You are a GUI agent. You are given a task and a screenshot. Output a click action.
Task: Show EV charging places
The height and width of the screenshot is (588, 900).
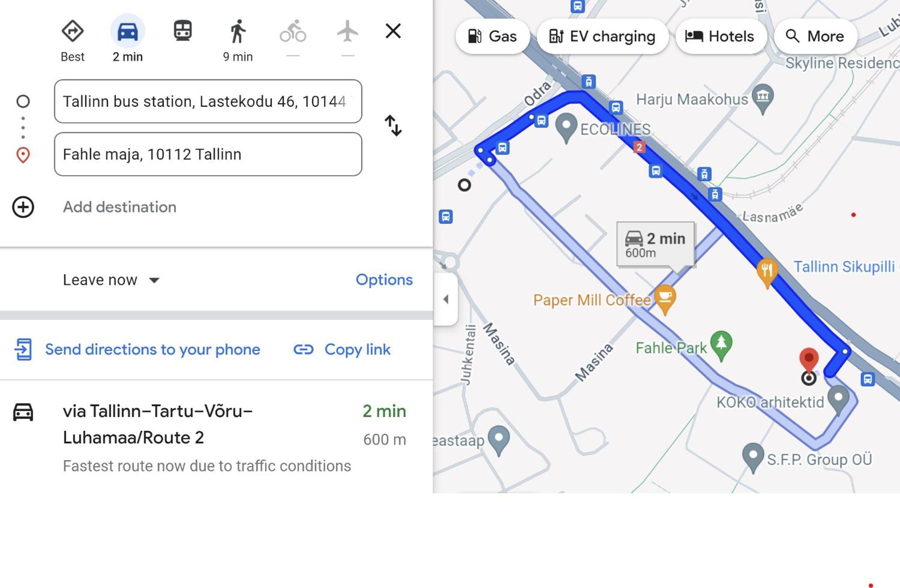click(x=602, y=36)
